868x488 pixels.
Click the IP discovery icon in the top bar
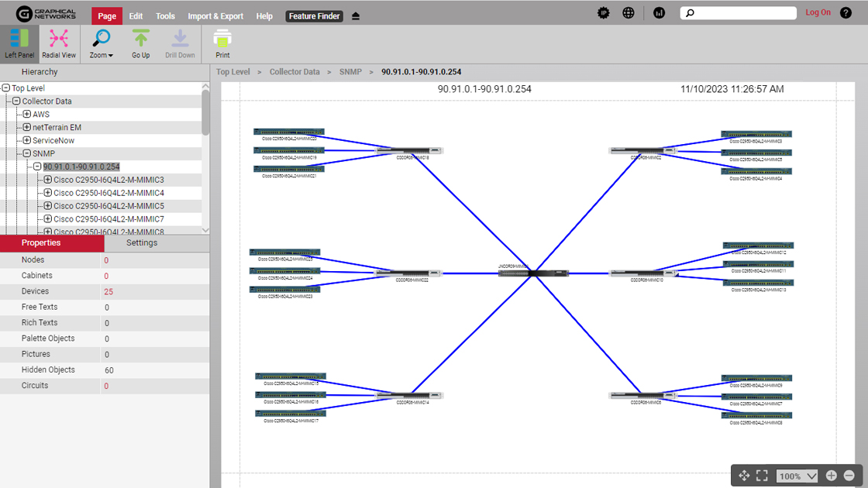tap(604, 12)
